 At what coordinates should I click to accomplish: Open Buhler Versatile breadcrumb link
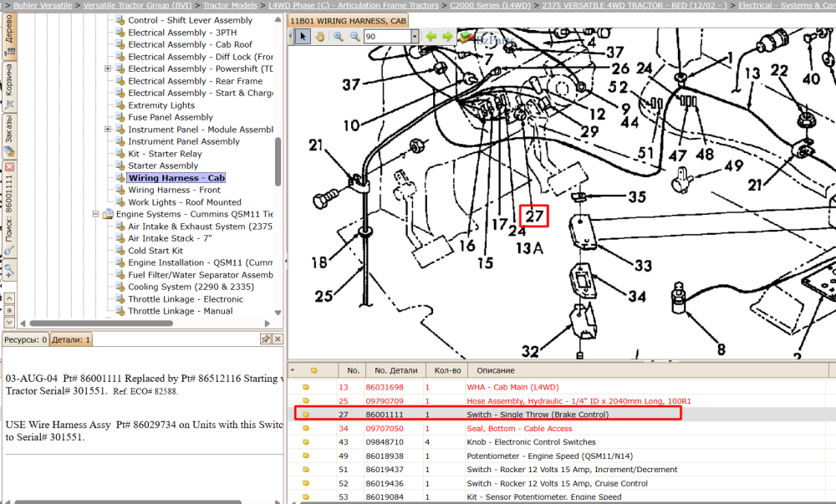click(x=43, y=5)
